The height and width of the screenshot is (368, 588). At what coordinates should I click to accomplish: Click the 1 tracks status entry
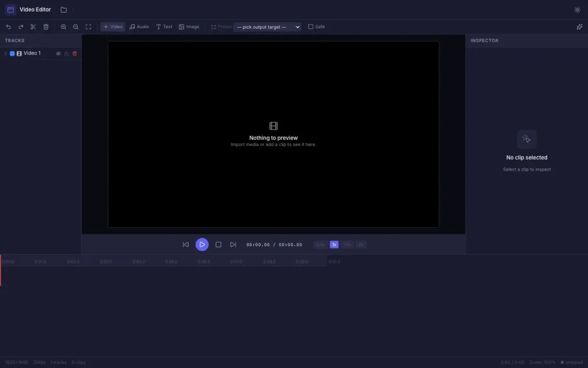[59, 362]
